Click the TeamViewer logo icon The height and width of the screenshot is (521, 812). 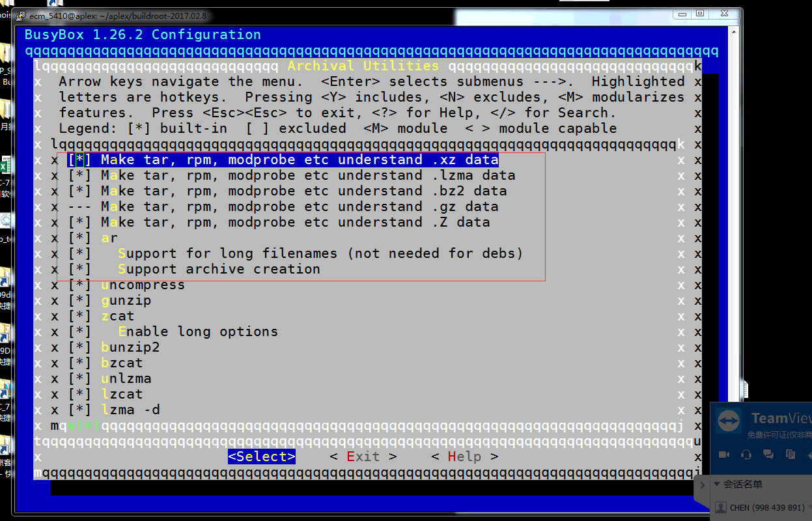[729, 421]
